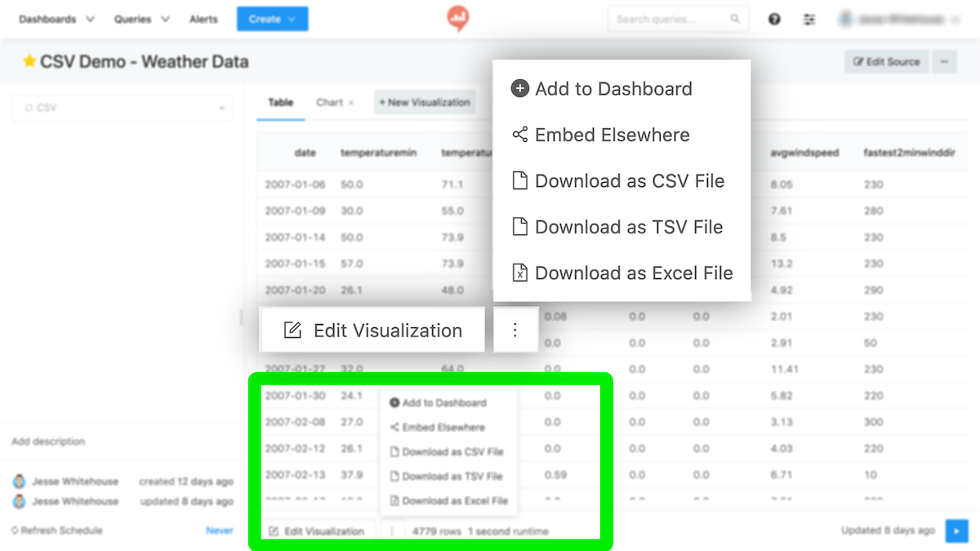Click the vertical ellipsis in the enlarged callout
Screen dimensions: 980x551
click(x=515, y=330)
